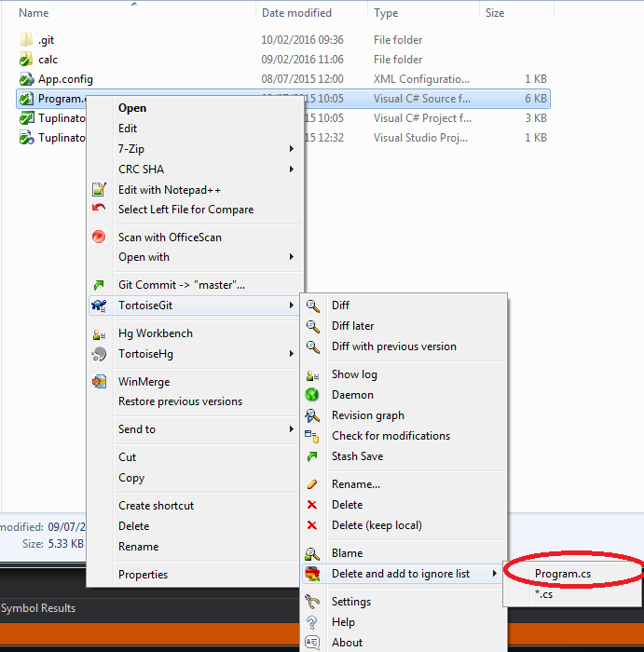Expand the TortoiseGit submenu arrow
The width and height of the screenshot is (644, 652).
pyautogui.click(x=292, y=306)
